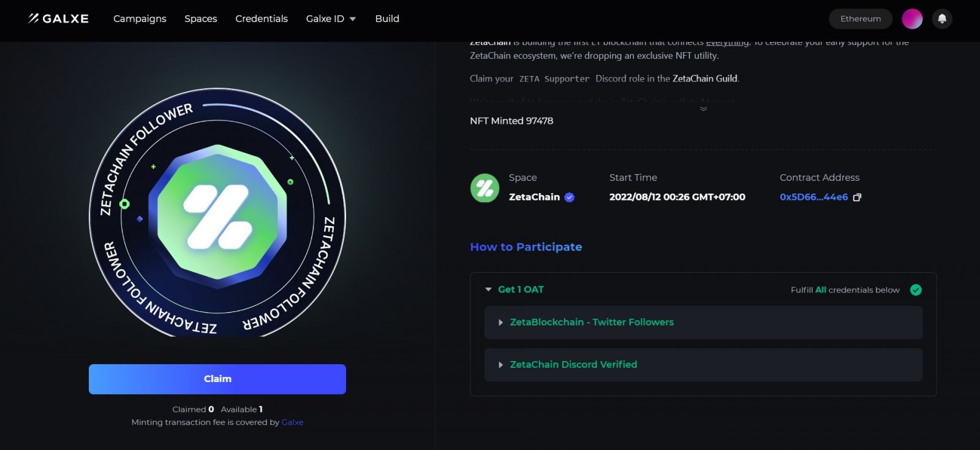
Task: Go to Spaces menu
Action: pyautogui.click(x=201, y=19)
